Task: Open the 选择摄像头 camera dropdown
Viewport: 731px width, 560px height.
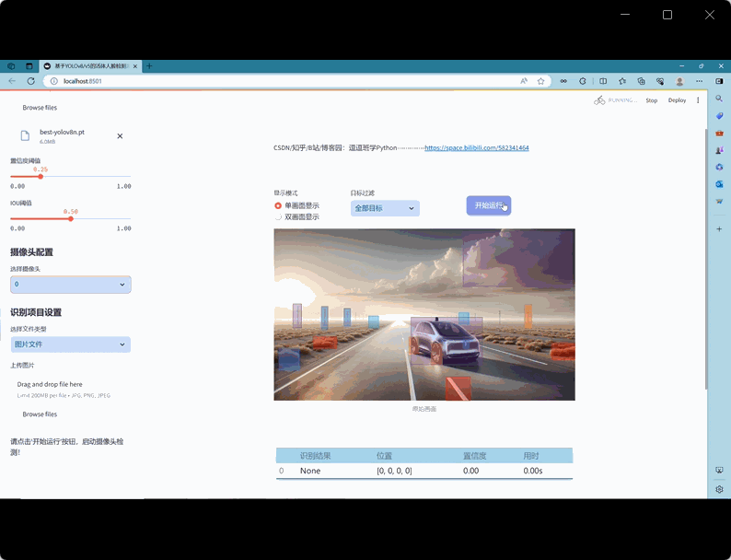Action: pos(71,285)
